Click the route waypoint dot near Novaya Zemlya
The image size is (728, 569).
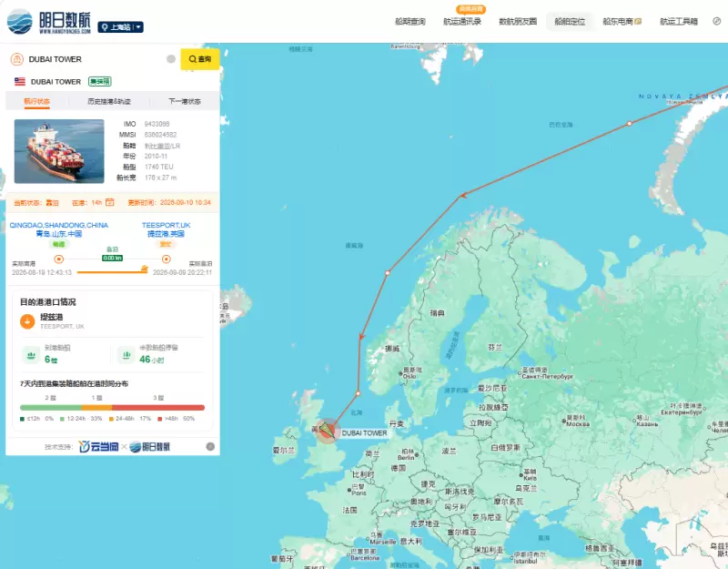pyautogui.click(x=630, y=124)
